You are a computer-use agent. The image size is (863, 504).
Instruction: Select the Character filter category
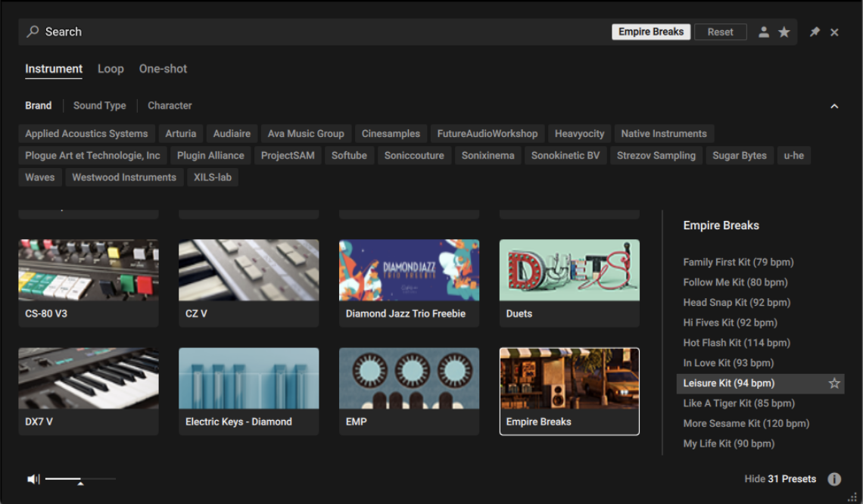pos(170,106)
